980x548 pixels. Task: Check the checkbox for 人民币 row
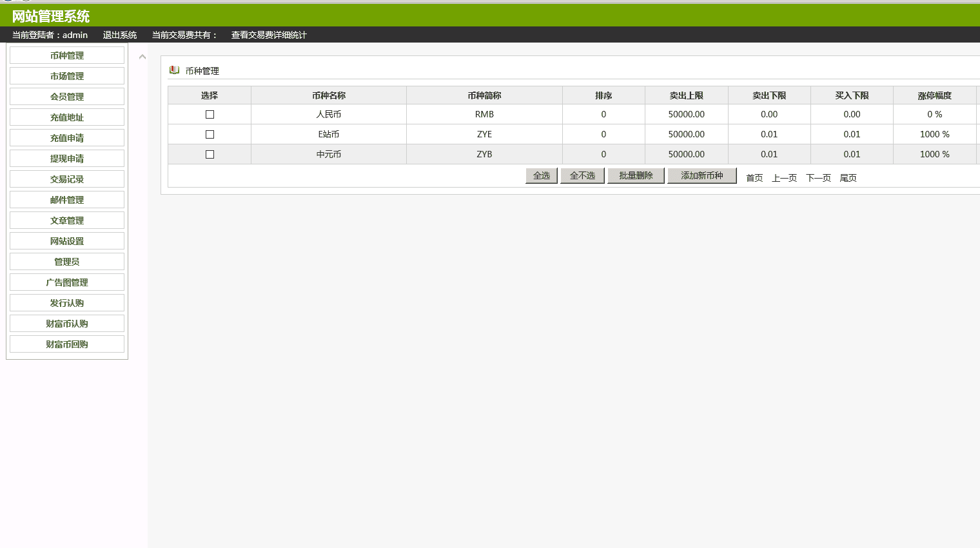coord(210,114)
